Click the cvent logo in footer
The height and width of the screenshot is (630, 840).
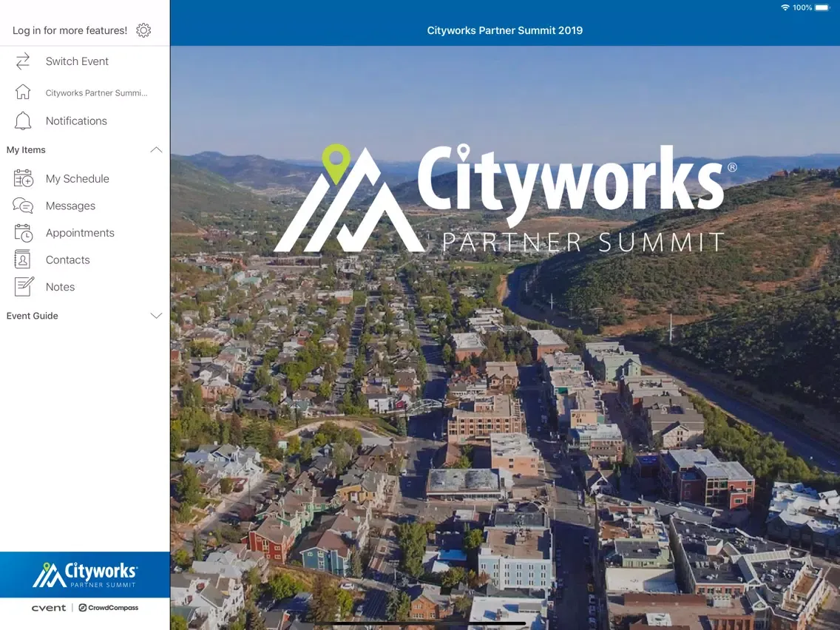49,608
